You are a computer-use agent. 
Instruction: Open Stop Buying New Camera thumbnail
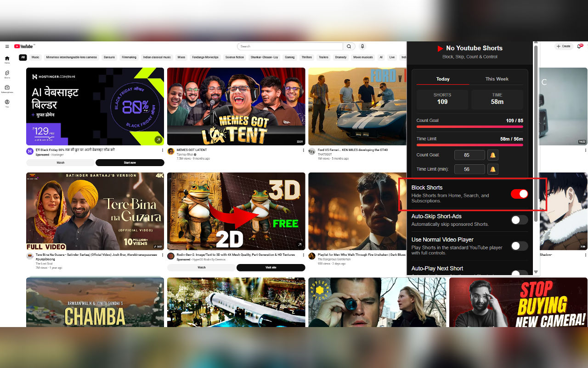(x=518, y=302)
